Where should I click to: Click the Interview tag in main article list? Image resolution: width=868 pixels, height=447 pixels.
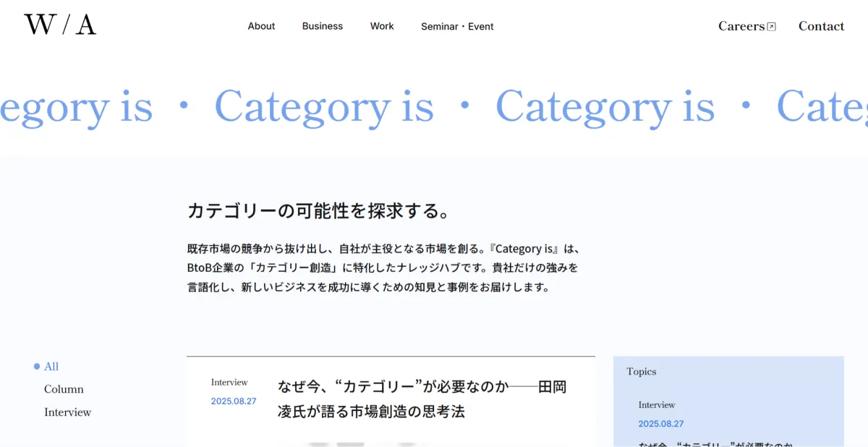tap(229, 383)
